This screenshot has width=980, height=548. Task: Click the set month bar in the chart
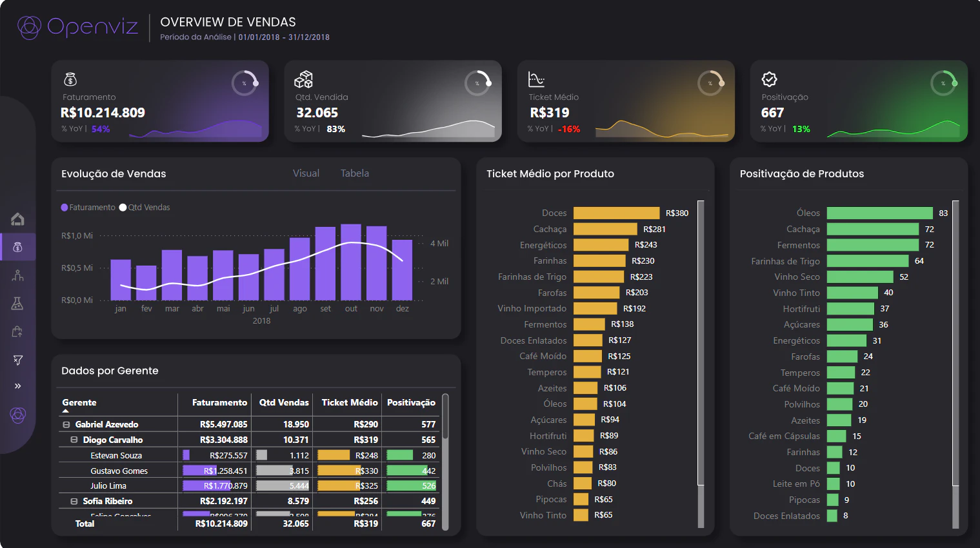(x=325, y=263)
